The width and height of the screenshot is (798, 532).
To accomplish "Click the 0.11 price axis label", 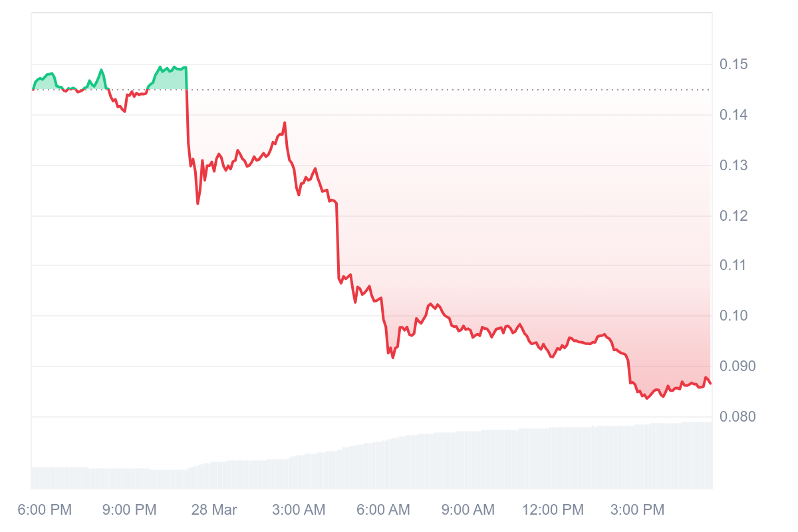I will pos(733,266).
